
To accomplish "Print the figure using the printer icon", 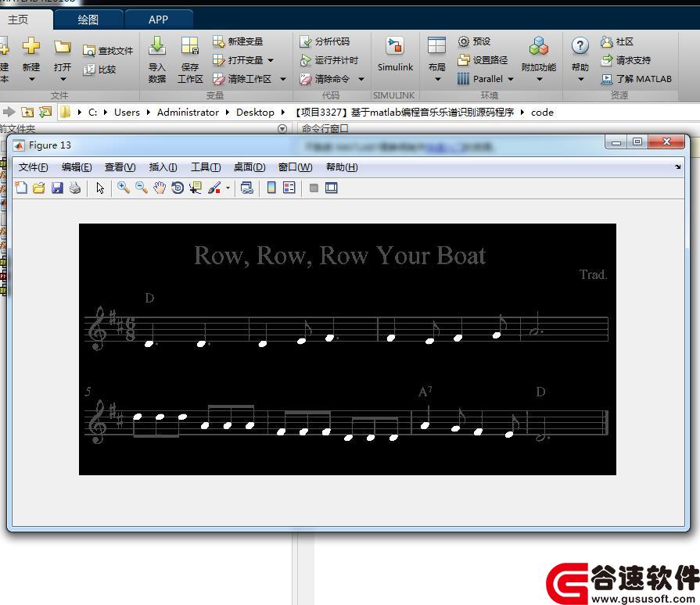I will tap(75, 188).
